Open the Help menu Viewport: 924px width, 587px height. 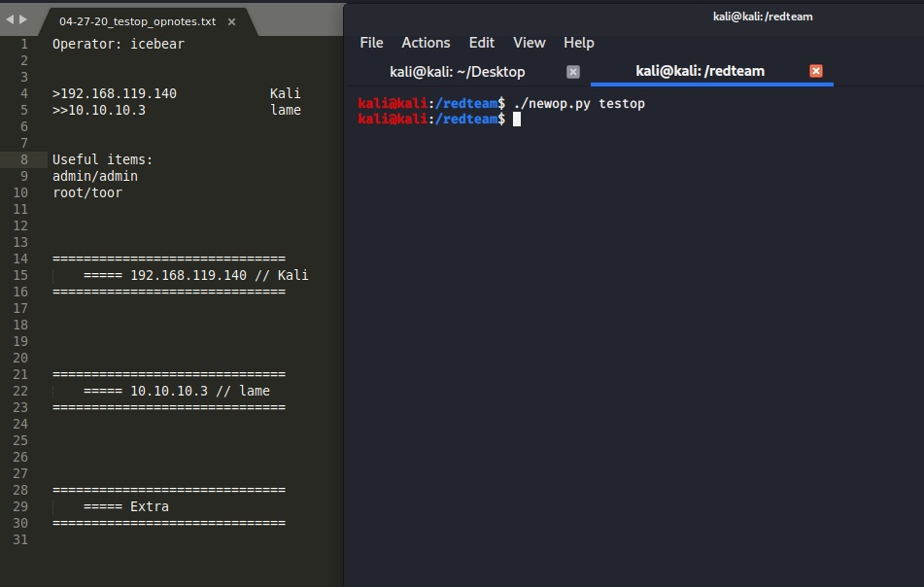point(578,43)
